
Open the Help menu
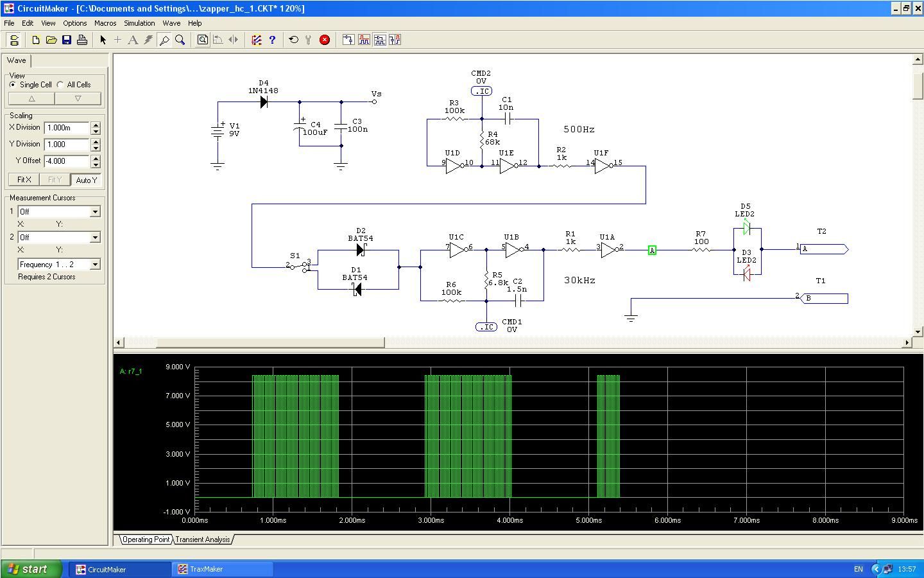(194, 23)
